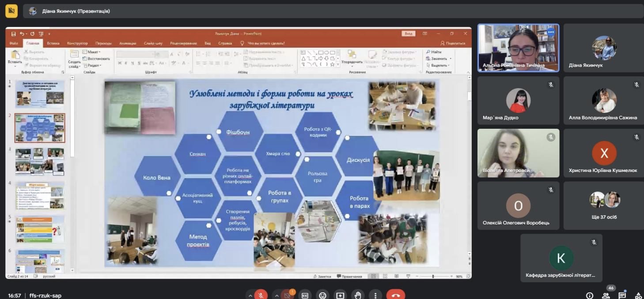
Task: Click the Упорядочить arrange button
Action: click(x=352, y=58)
